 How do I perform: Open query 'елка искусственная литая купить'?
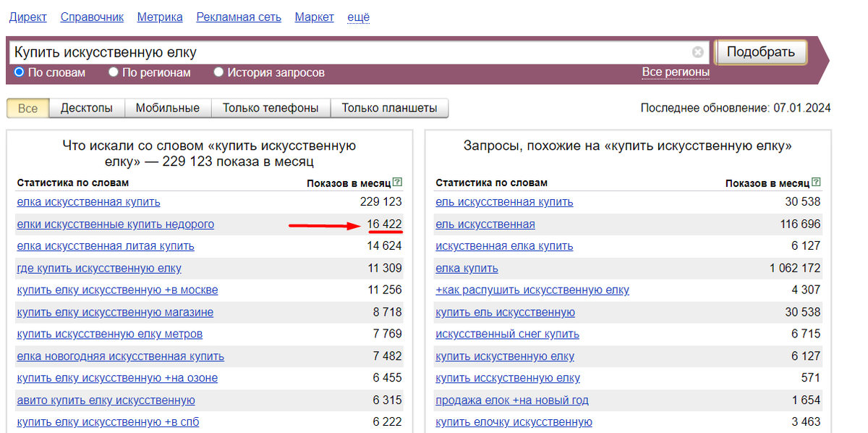tap(106, 246)
